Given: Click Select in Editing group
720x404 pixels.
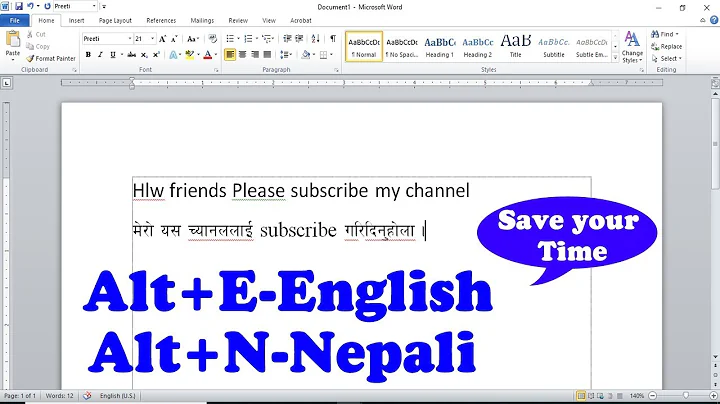Looking at the screenshot, I should [667, 58].
